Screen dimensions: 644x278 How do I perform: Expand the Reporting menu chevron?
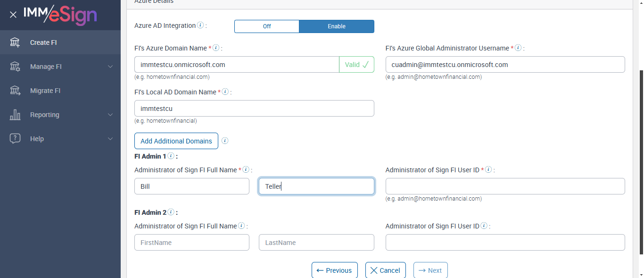pyautogui.click(x=110, y=115)
